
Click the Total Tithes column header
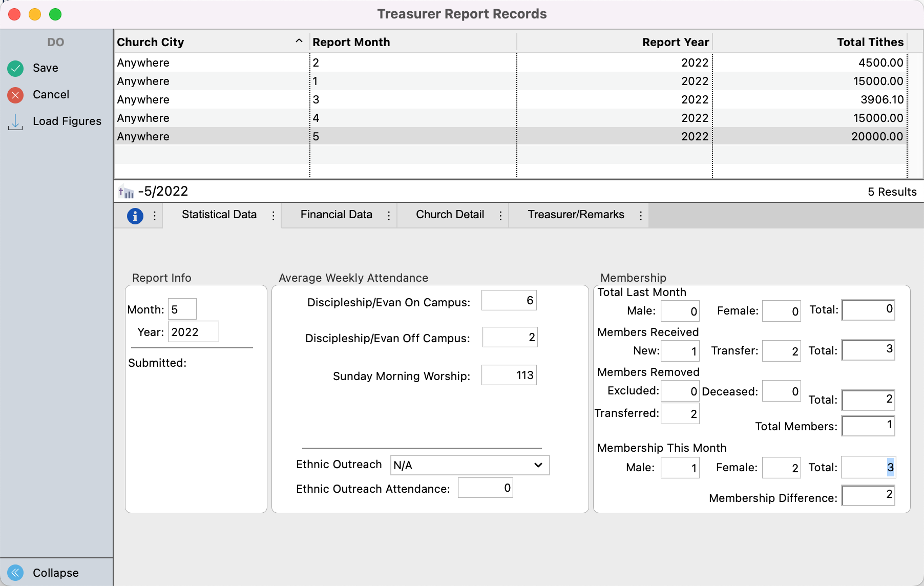pos(870,42)
